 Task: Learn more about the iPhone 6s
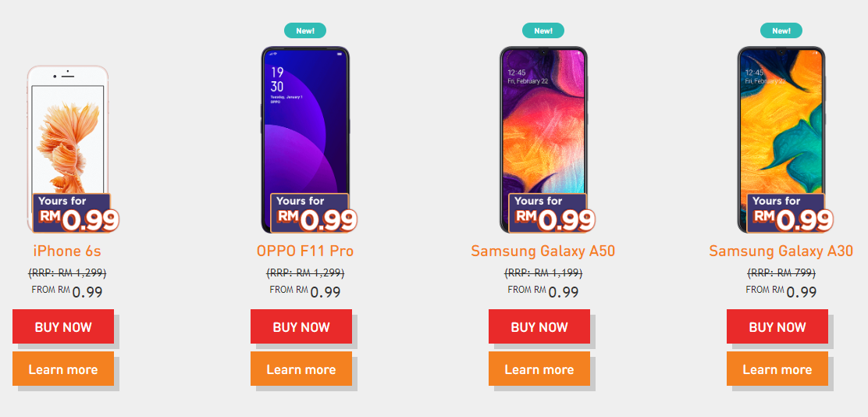pyautogui.click(x=63, y=369)
